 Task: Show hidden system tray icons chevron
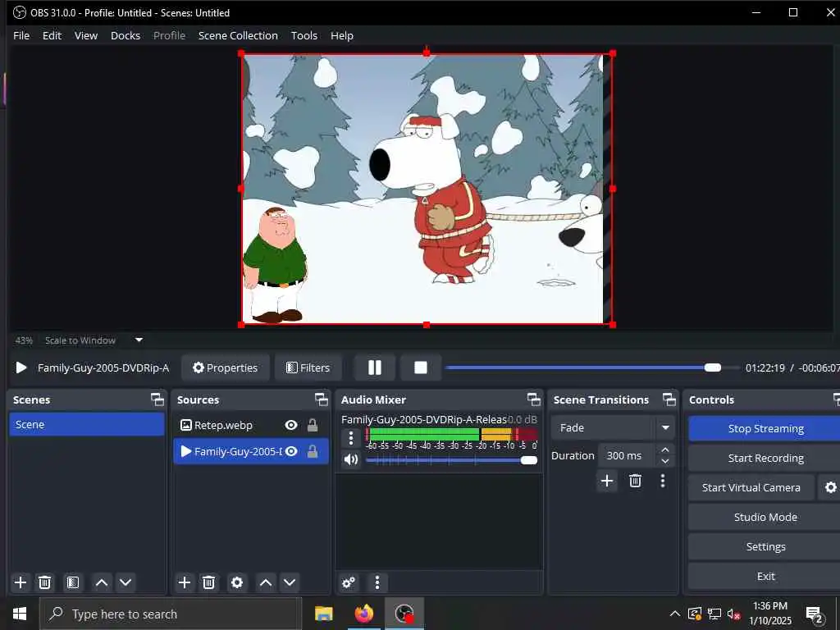[675, 614]
